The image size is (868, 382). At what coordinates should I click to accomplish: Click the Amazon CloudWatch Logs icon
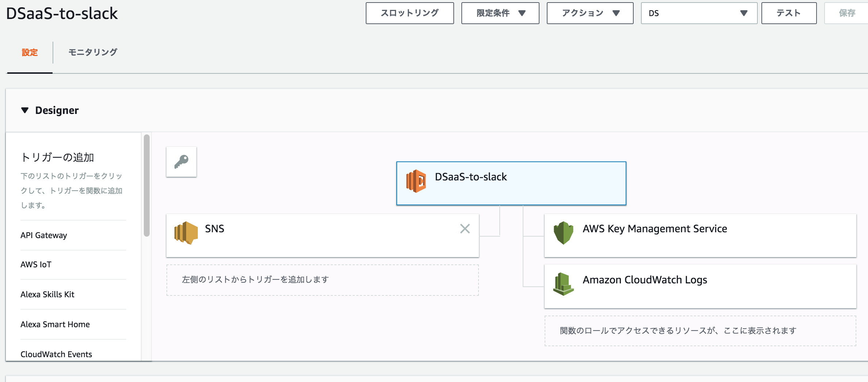pos(564,284)
